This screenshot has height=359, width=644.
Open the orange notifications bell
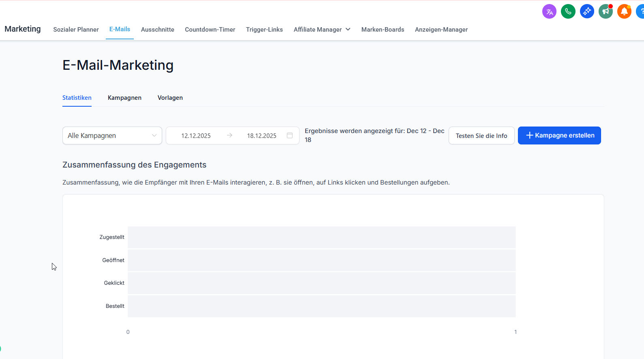tap(624, 11)
